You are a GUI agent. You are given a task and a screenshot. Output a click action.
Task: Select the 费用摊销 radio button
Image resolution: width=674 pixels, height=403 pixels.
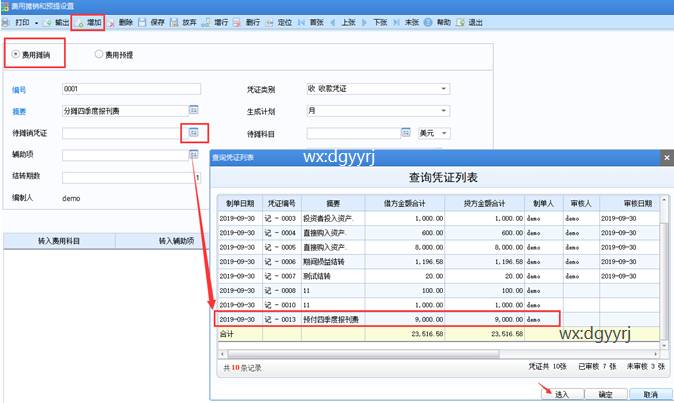[x=14, y=55]
